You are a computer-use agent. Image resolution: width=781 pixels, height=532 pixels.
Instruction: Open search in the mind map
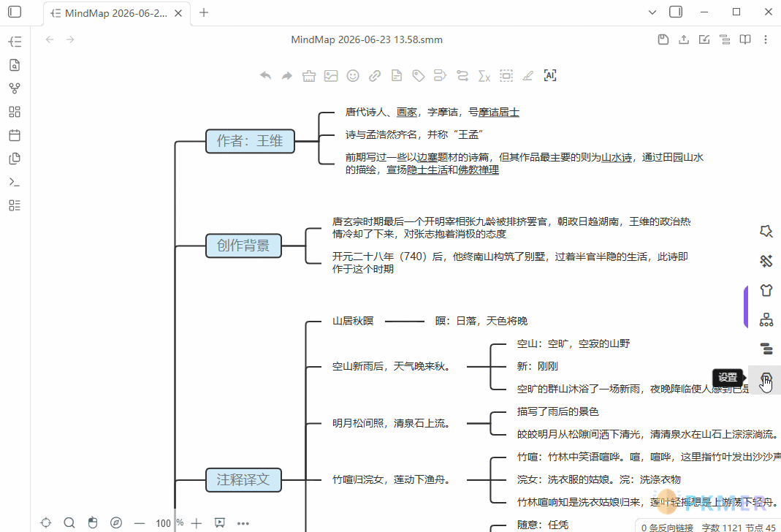tap(69, 522)
